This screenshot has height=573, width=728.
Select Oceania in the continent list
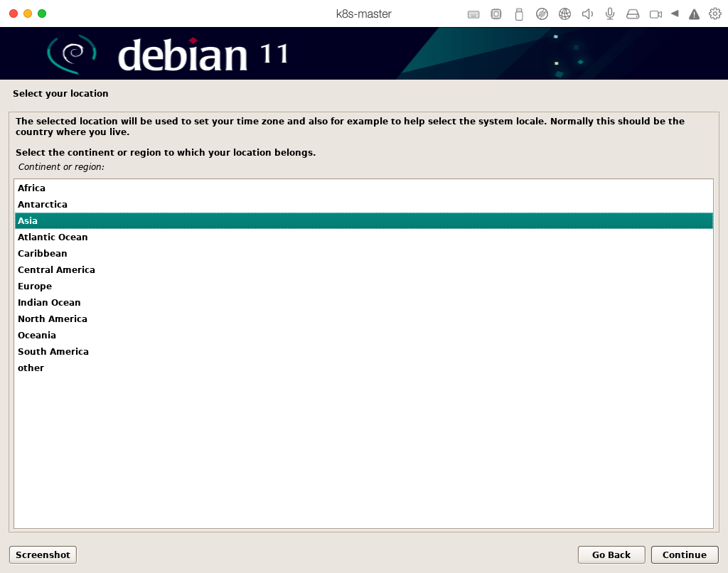[363, 336]
